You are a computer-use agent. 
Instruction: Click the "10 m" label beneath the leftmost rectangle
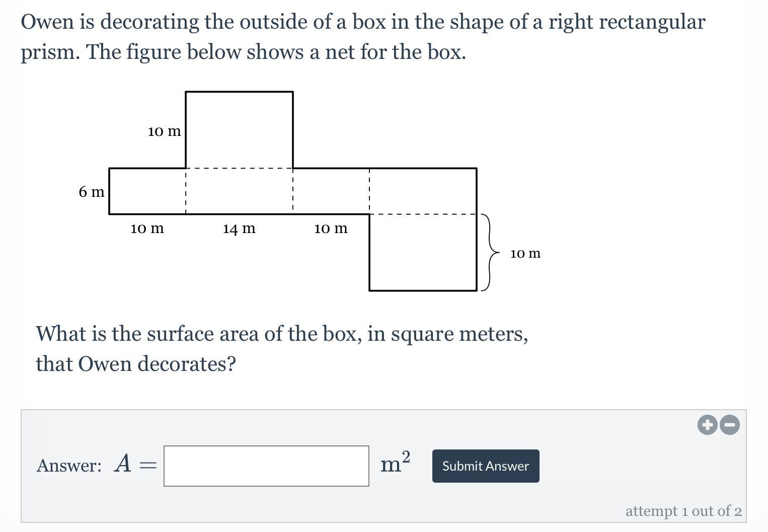(x=147, y=229)
